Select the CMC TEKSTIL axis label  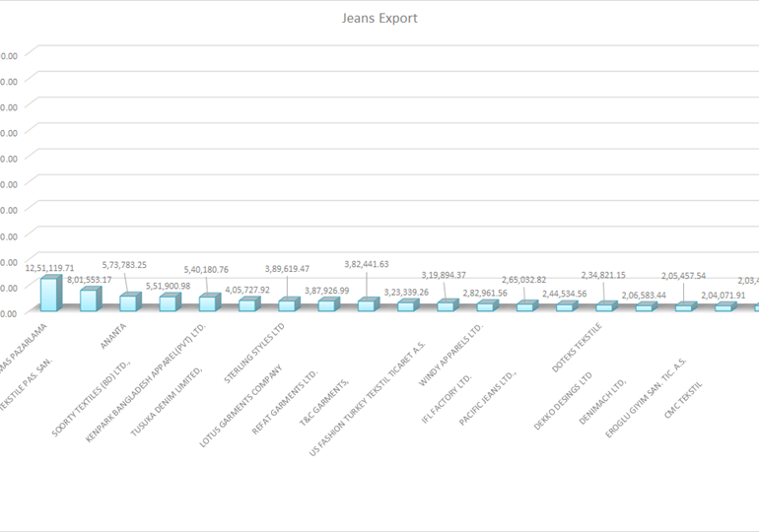[x=683, y=399]
